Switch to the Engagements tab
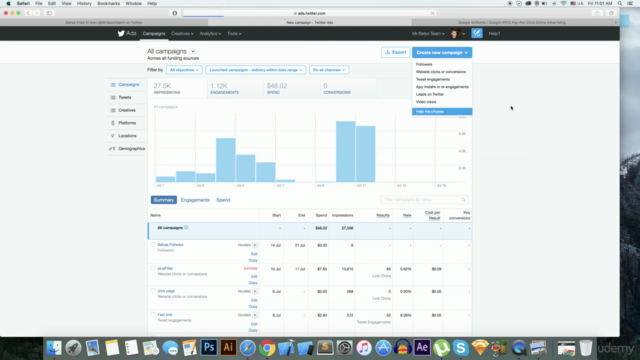This screenshot has height=360, width=640. click(x=195, y=200)
